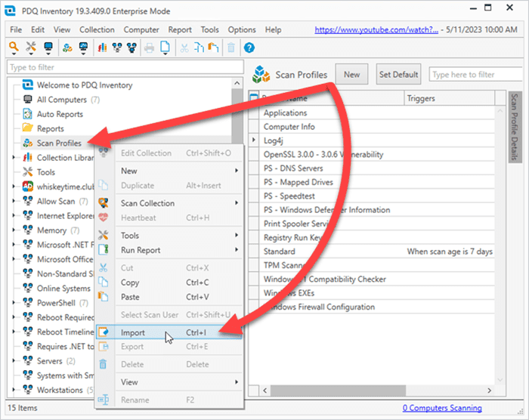Click the Reports folder icon in tree
The height and width of the screenshot is (420, 529).
tap(27, 128)
